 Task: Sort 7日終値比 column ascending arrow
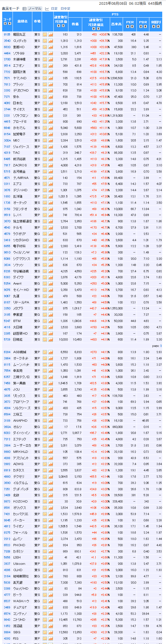pos(93,29)
